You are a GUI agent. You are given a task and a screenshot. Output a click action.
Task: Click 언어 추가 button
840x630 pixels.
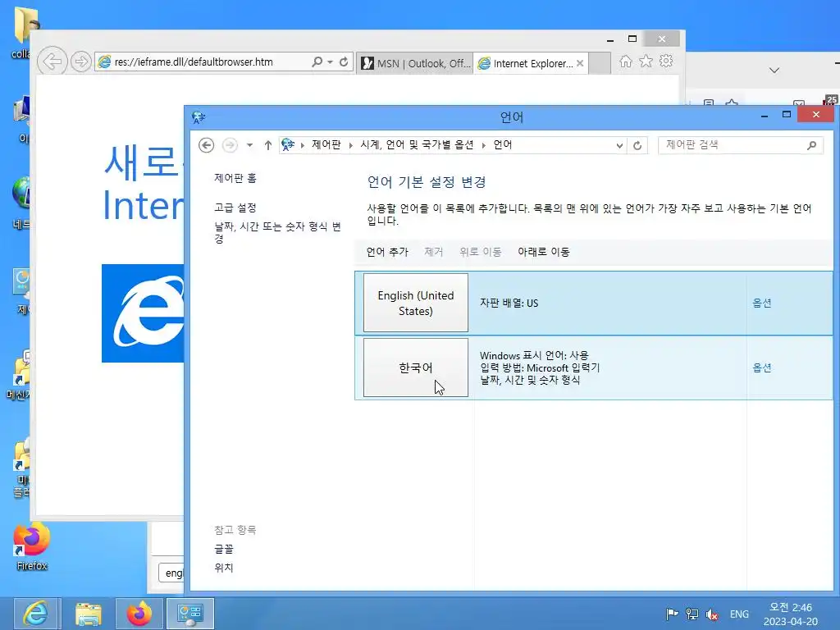click(387, 252)
